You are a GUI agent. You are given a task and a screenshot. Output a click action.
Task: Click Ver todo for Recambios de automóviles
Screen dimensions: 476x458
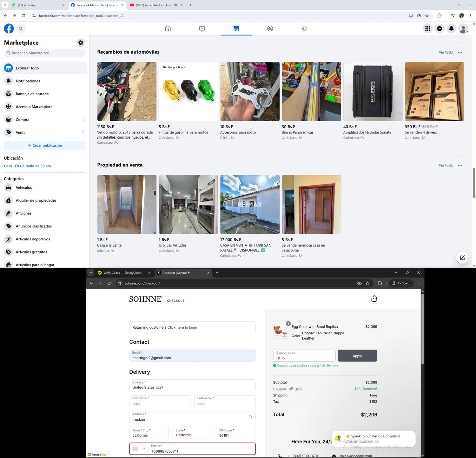click(x=446, y=52)
